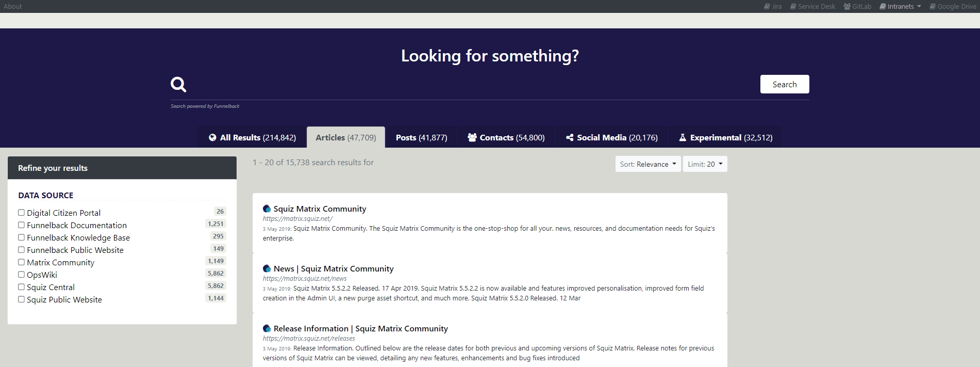Open the Google Drive icon link

[933, 7]
